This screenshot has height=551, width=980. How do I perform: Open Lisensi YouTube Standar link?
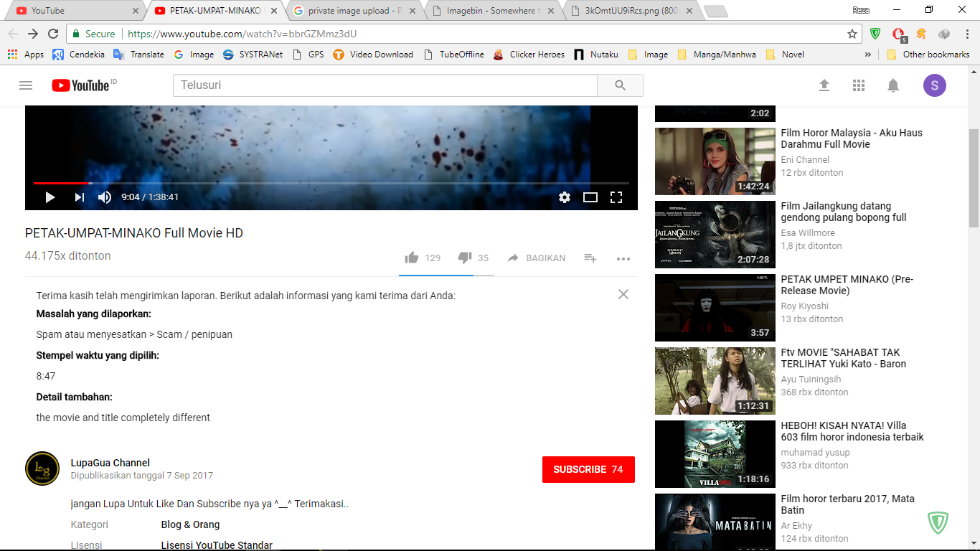click(217, 545)
